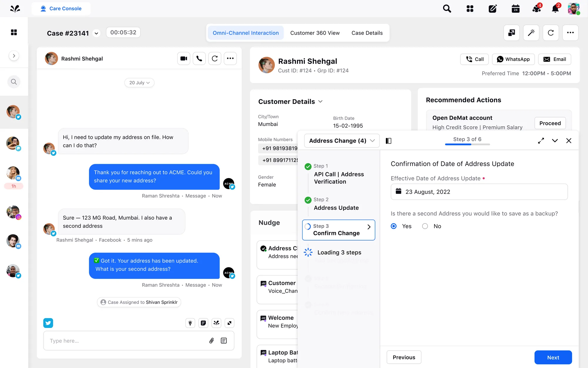Click the lightbulb suggestions icon above reply box
This screenshot has width=588, height=368.
[x=190, y=323]
